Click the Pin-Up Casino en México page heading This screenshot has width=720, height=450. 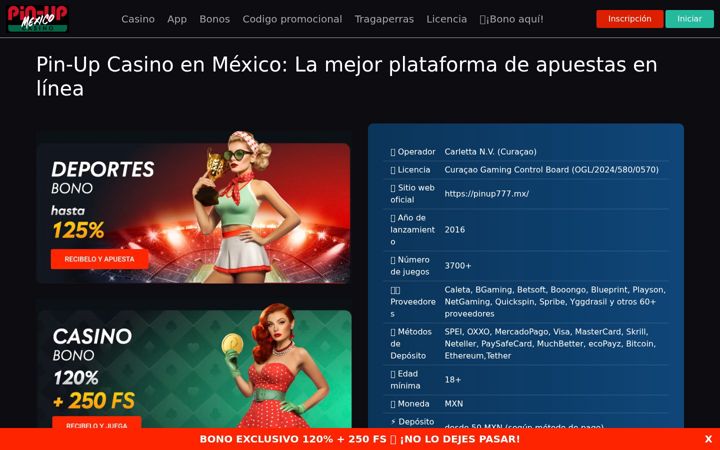[x=347, y=76]
